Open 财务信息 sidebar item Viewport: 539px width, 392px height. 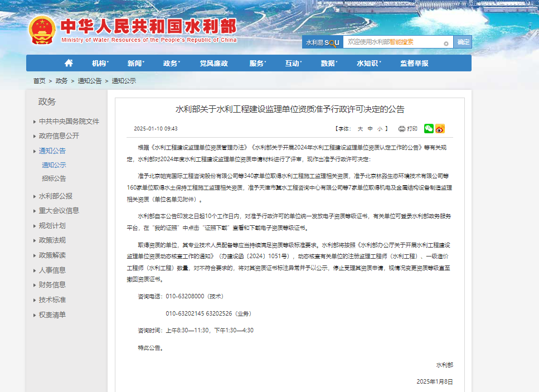tap(52, 285)
